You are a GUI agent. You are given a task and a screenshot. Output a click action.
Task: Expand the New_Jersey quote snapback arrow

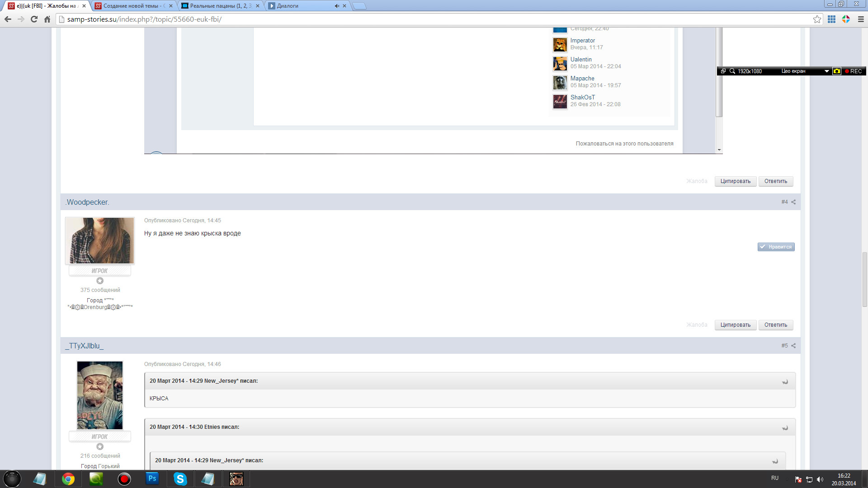pyautogui.click(x=785, y=381)
